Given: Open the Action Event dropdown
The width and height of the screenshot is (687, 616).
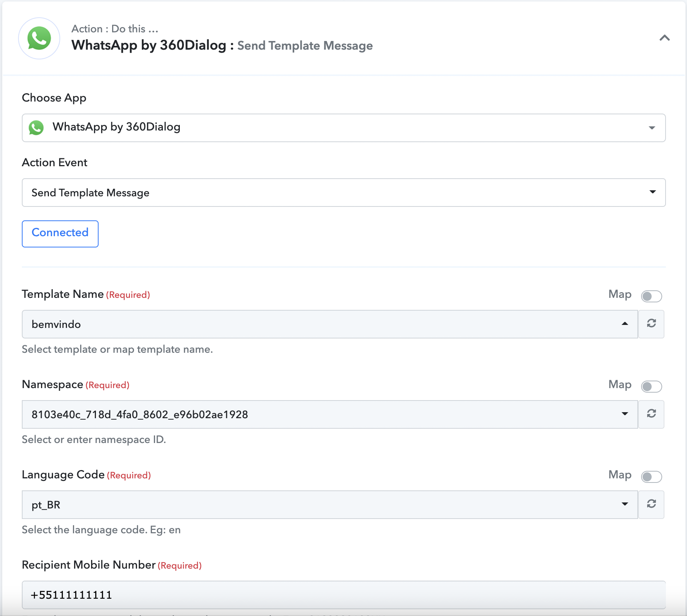Looking at the screenshot, I should point(343,193).
